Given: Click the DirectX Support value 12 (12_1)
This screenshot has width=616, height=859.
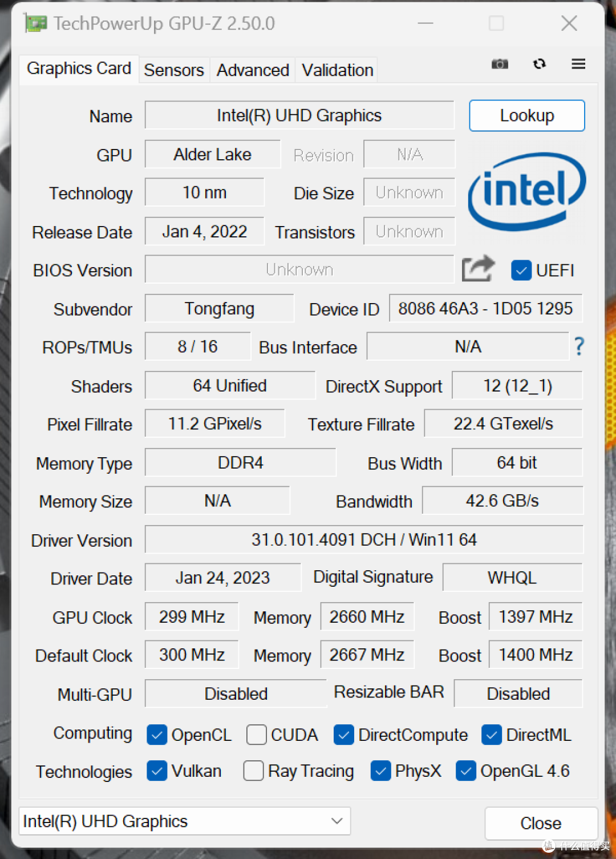Looking at the screenshot, I should pyautogui.click(x=517, y=385).
